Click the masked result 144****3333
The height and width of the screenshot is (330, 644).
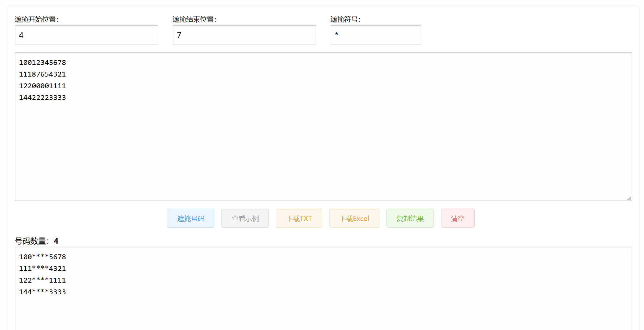pos(42,292)
